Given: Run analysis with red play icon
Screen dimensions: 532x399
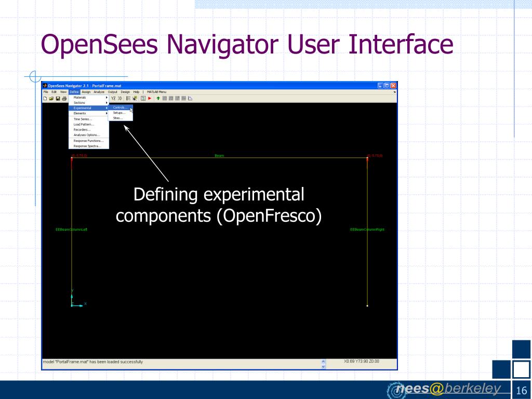Looking at the screenshot, I should (149, 98).
